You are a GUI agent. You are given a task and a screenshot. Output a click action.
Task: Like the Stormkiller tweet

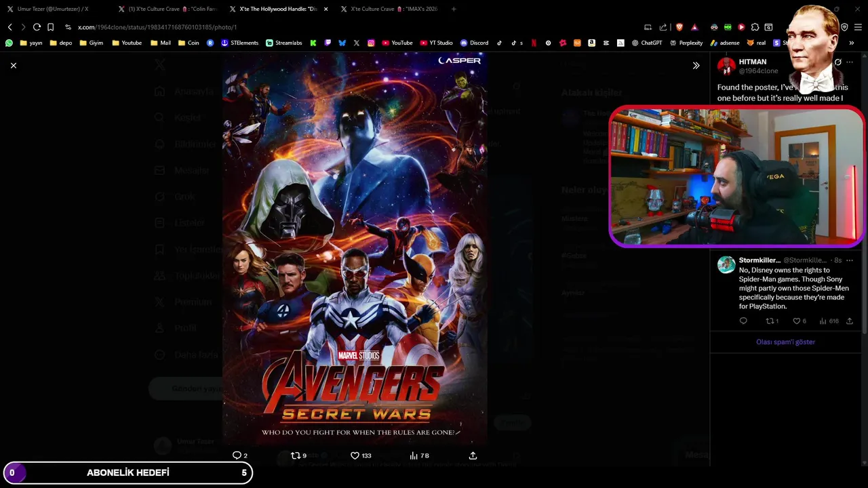tap(797, 321)
